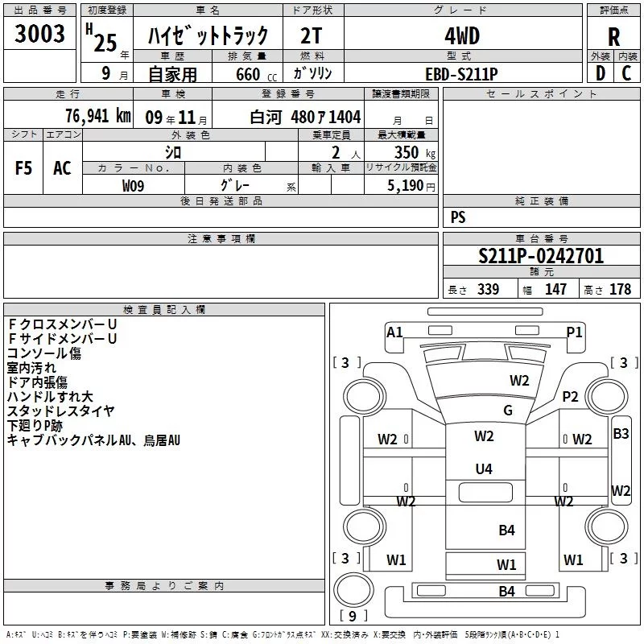Select car name ハイゼットトラック
644x644 pixels.
pyautogui.click(x=208, y=35)
